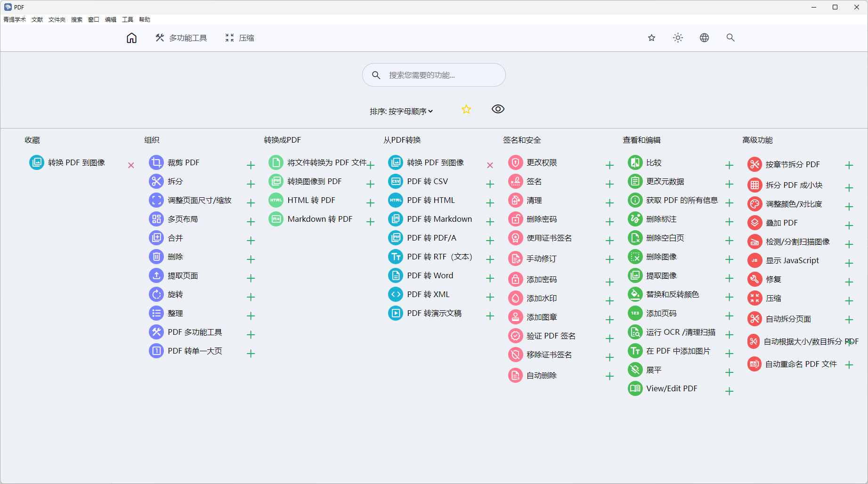868x484 pixels.
Task: Click the theme brightness sun icon
Action: [678, 38]
